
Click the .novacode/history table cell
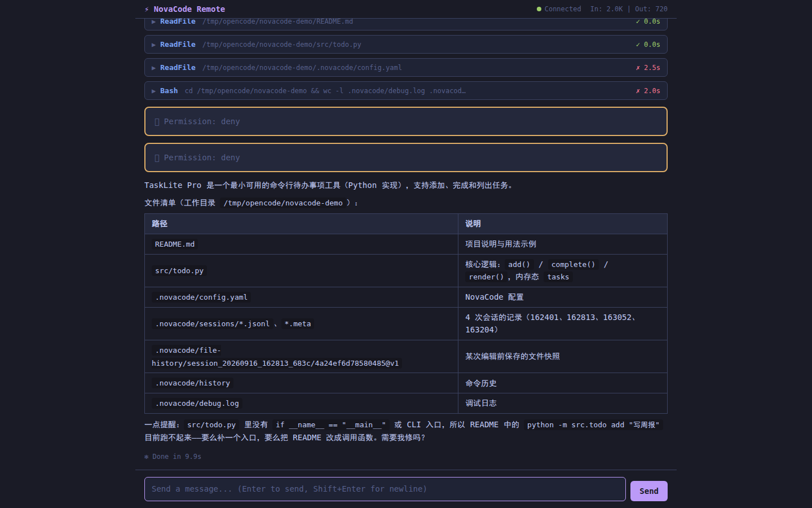301,383
